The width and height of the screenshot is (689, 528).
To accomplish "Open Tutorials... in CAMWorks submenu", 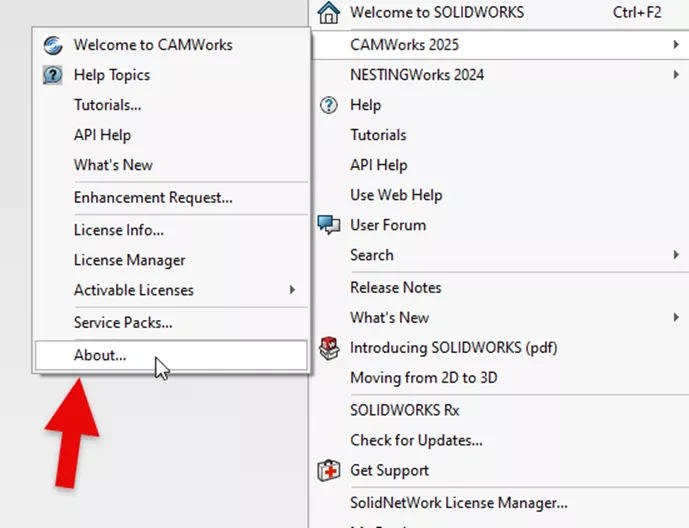I will tap(171, 105).
